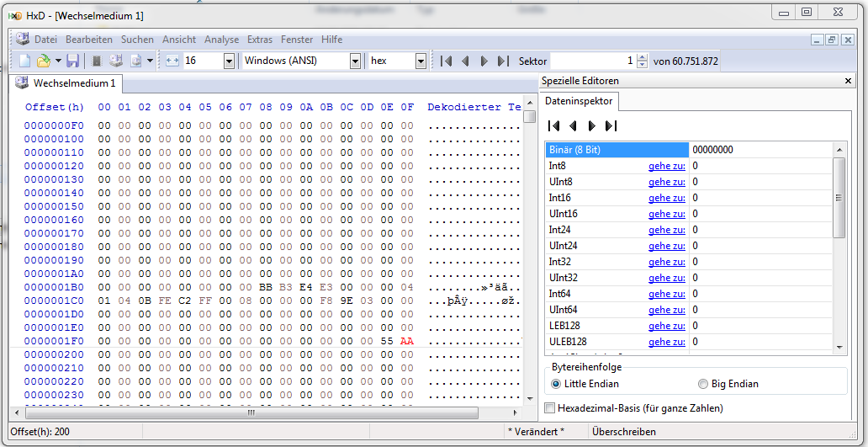Open the Bearbeiten menu
Screen dimensions: 868x447
point(89,40)
